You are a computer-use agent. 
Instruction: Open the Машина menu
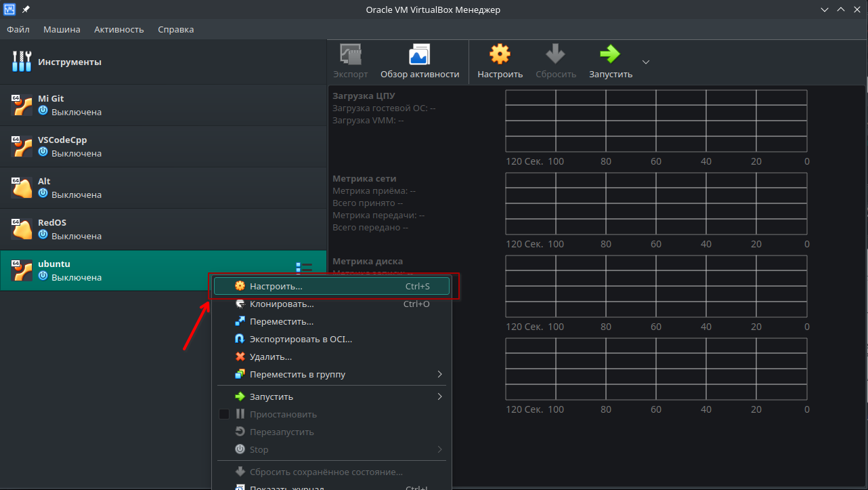coord(62,29)
